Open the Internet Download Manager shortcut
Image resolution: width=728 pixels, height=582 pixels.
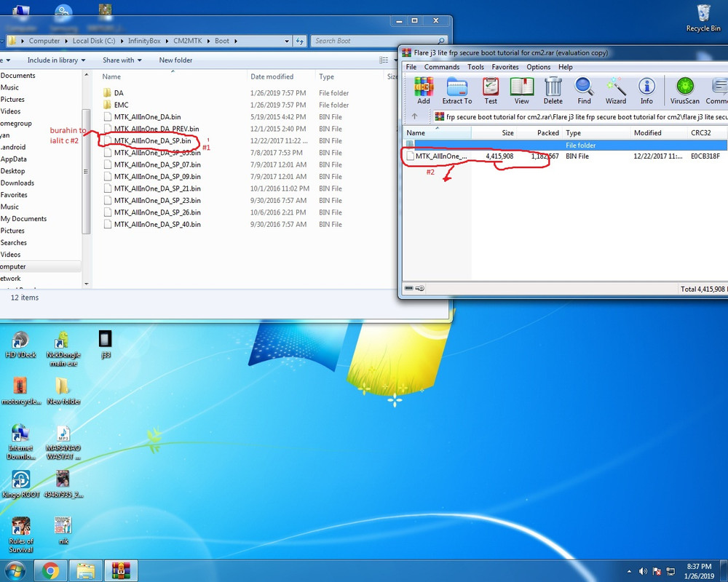click(20, 442)
